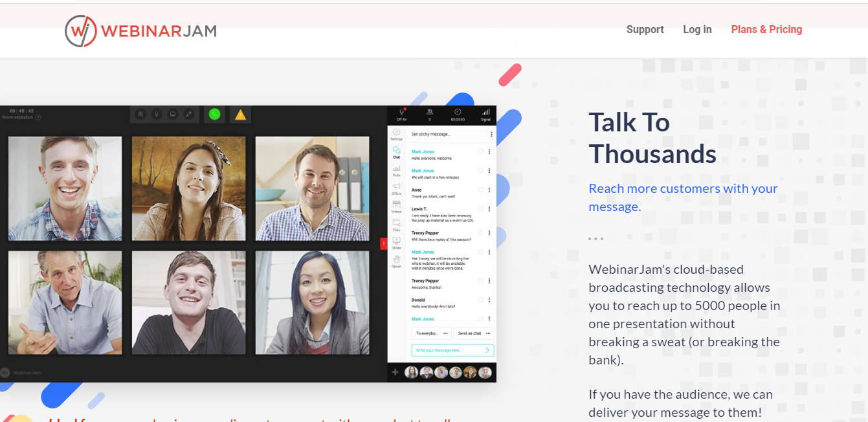Click the 'Write your message here...' input
The image size is (868, 422).
pyautogui.click(x=452, y=350)
